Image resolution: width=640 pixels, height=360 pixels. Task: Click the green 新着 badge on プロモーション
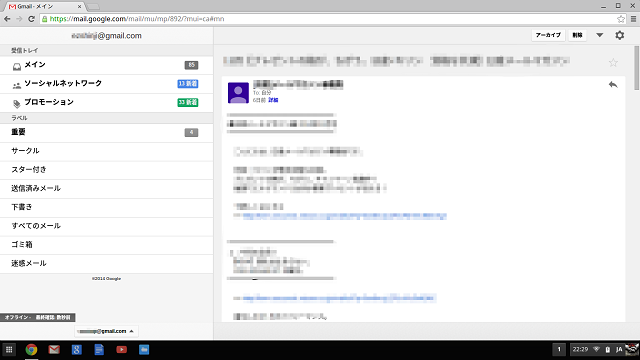(x=188, y=102)
